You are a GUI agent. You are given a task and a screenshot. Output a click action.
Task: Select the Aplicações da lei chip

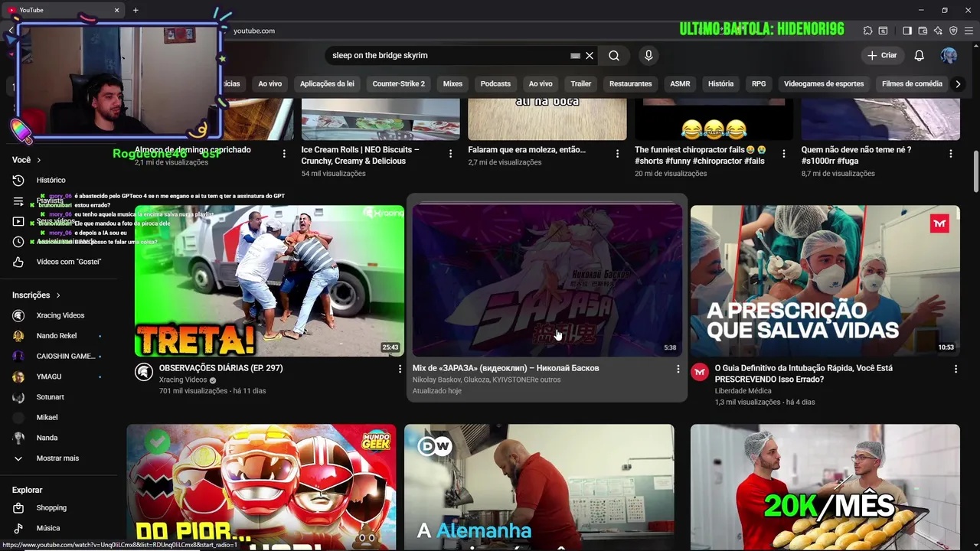pyautogui.click(x=327, y=83)
